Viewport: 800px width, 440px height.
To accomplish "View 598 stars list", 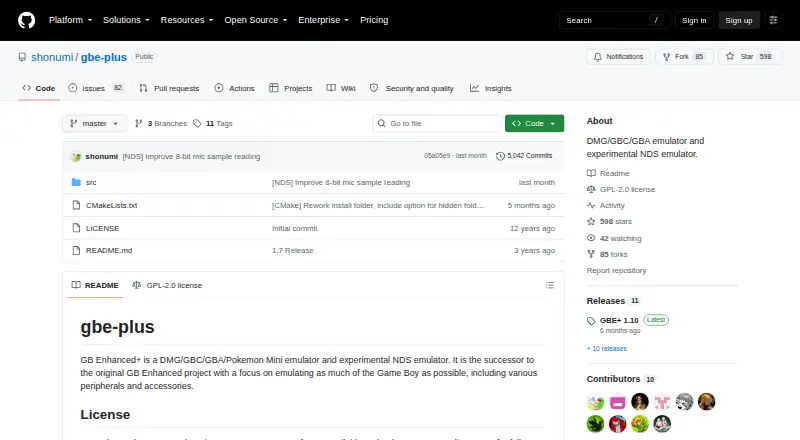I will click(x=609, y=222).
